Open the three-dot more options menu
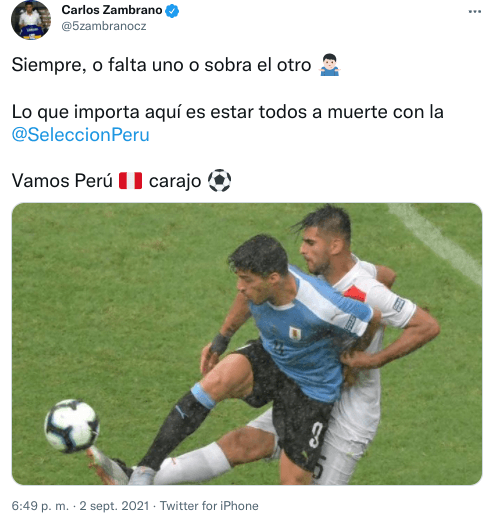Screen dimensions: 491x519 click(474, 11)
